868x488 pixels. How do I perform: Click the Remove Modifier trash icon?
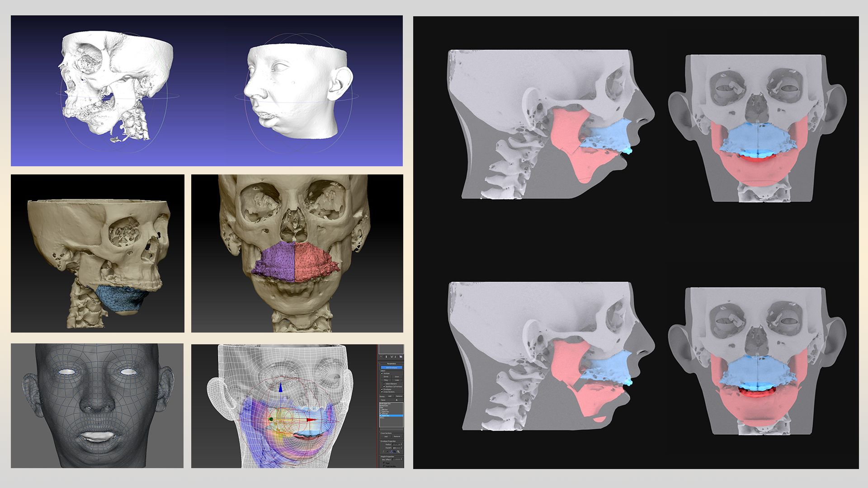point(395,356)
